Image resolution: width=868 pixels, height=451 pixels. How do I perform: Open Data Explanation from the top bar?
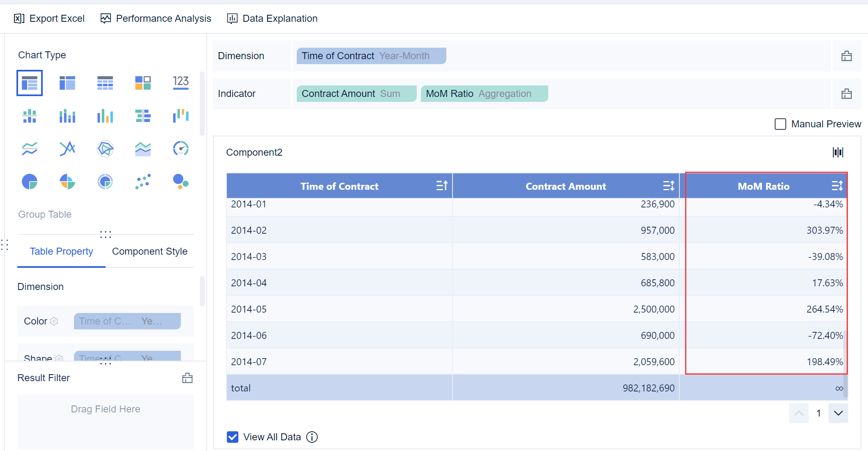click(x=272, y=18)
